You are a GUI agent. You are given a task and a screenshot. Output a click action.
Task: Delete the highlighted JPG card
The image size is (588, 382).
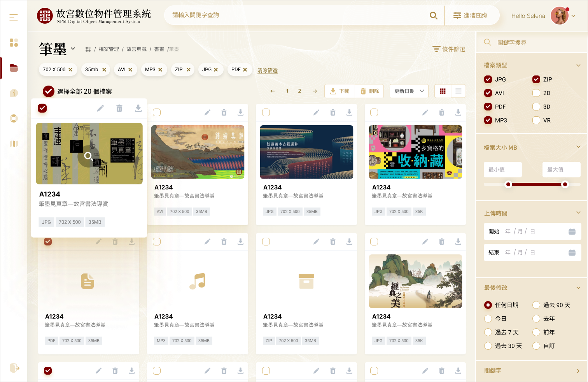[119, 108]
